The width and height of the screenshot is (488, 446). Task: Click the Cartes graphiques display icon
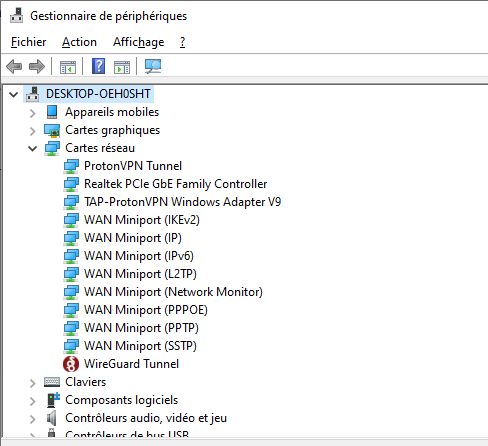52,130
